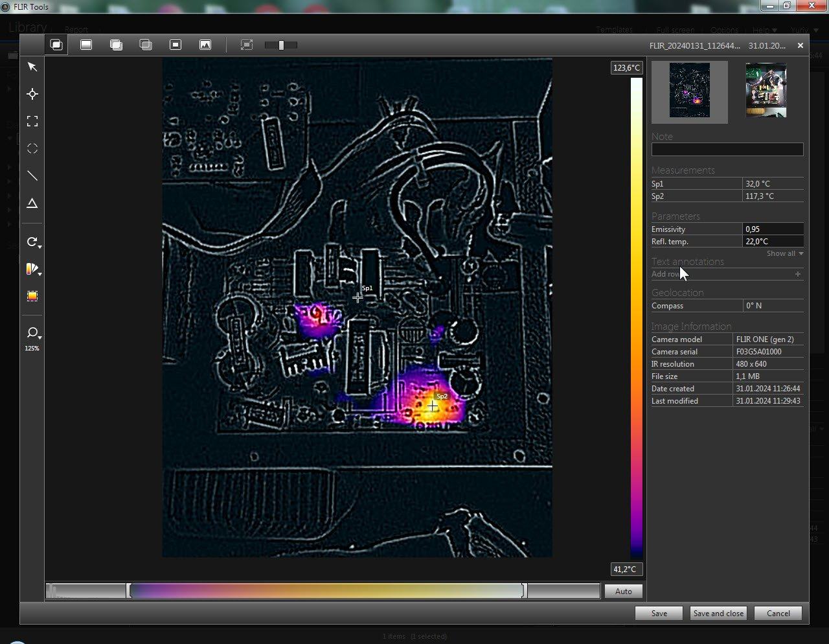Select the delta difference calculation tool
829x644 pixels.
[32, 203]
